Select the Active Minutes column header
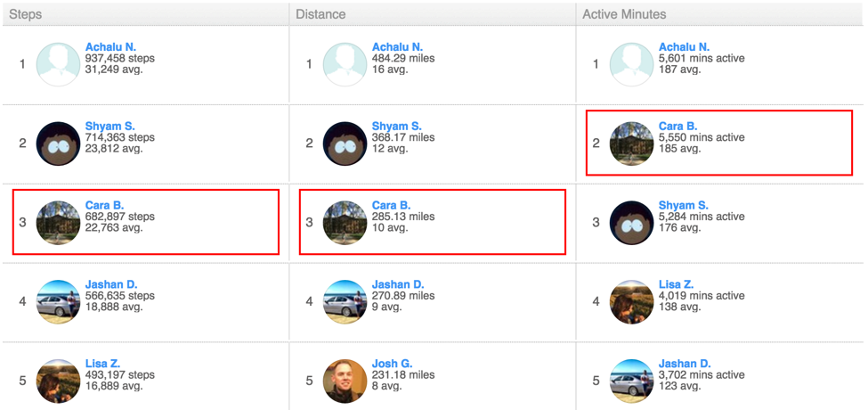The image size is (868, 410). pyautogui.click(x=624, y=14)
